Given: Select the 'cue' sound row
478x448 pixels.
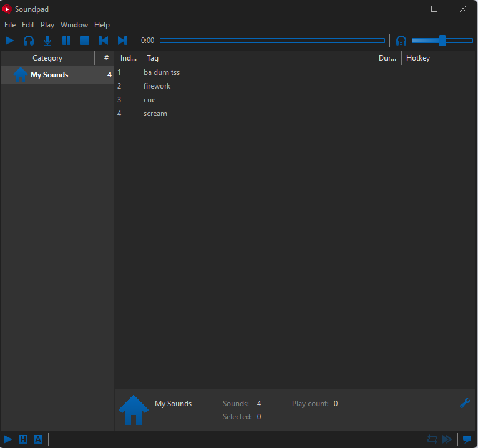Looking at the screenshot, I should coord(295,100).
